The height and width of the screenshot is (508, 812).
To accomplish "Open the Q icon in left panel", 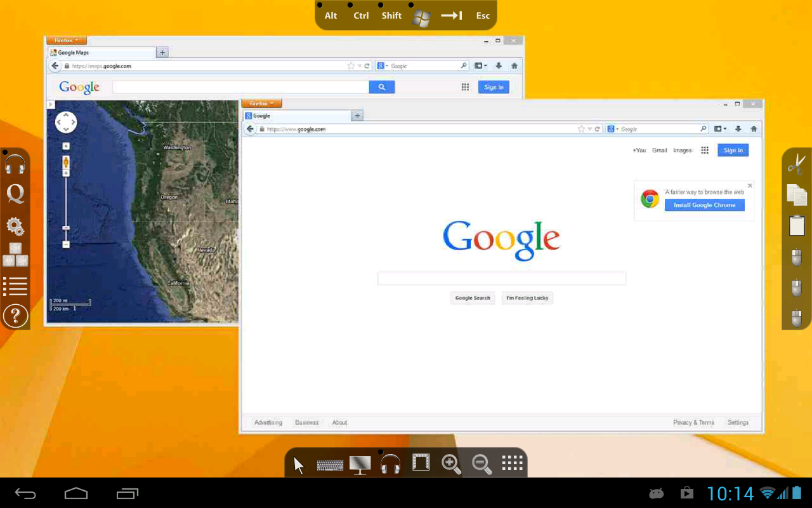I will coord(15,194).
